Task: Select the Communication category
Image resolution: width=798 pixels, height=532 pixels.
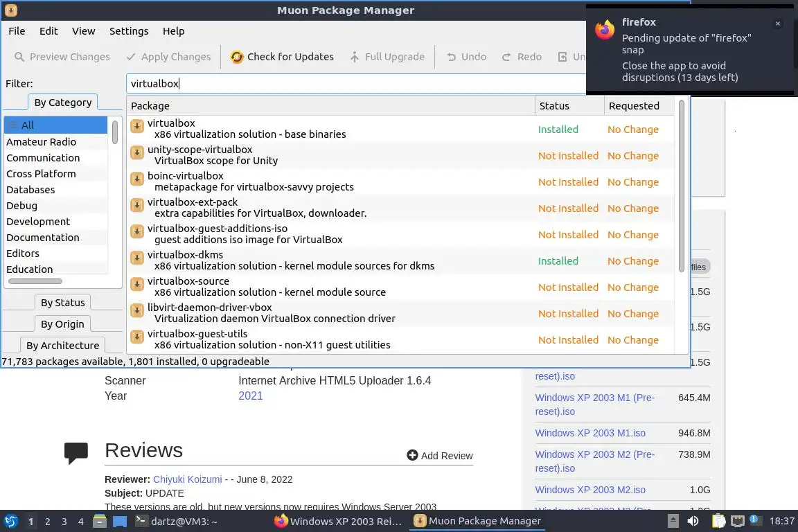Action: click(x=55, y=158)
